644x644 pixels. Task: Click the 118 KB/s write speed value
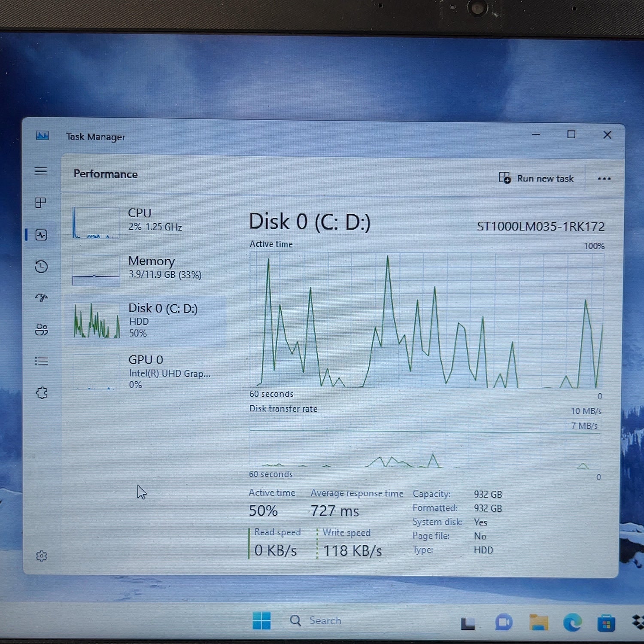tap(352, 550)
